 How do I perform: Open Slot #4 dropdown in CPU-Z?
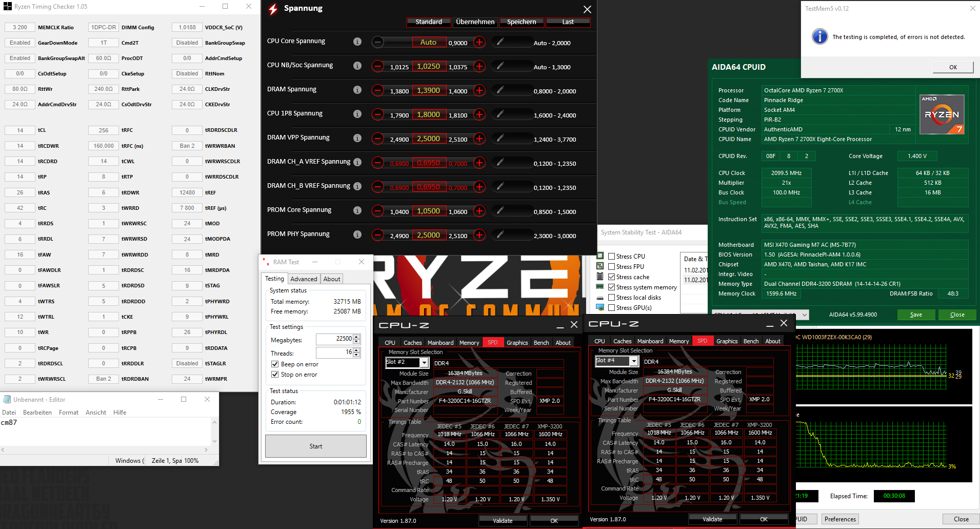point(634,361)
